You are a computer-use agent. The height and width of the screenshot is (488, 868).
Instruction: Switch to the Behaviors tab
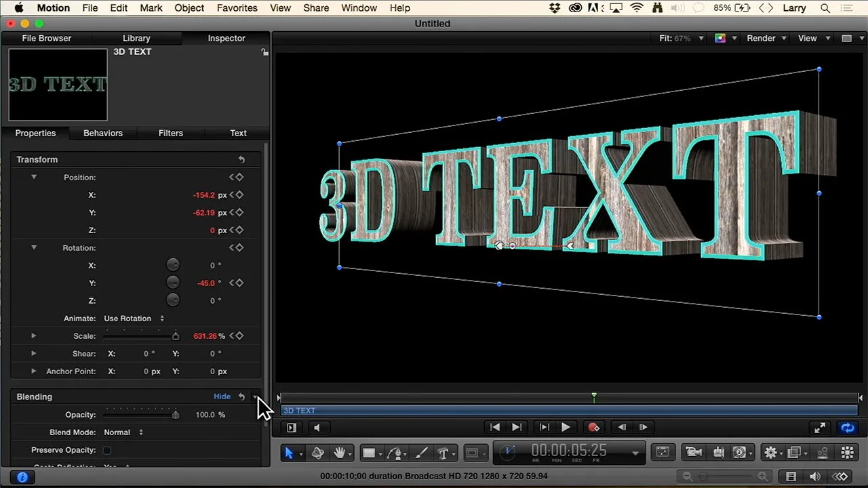pos(102,133)
